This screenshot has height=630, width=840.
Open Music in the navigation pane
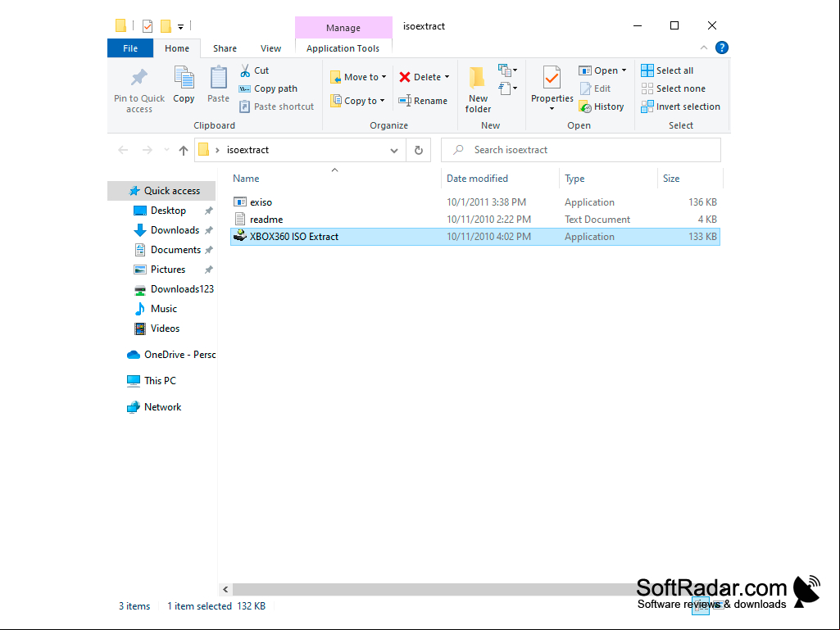click(156, 309)
